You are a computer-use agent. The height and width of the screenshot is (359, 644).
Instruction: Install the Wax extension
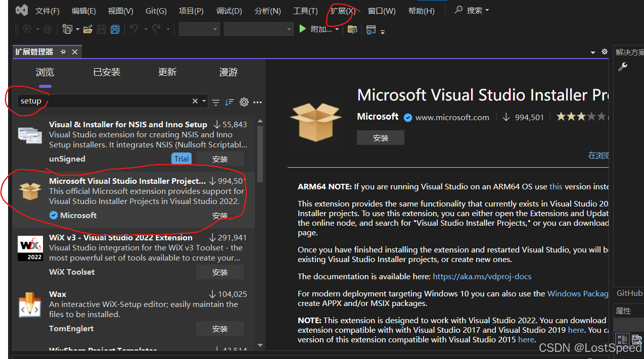[220, 329]
